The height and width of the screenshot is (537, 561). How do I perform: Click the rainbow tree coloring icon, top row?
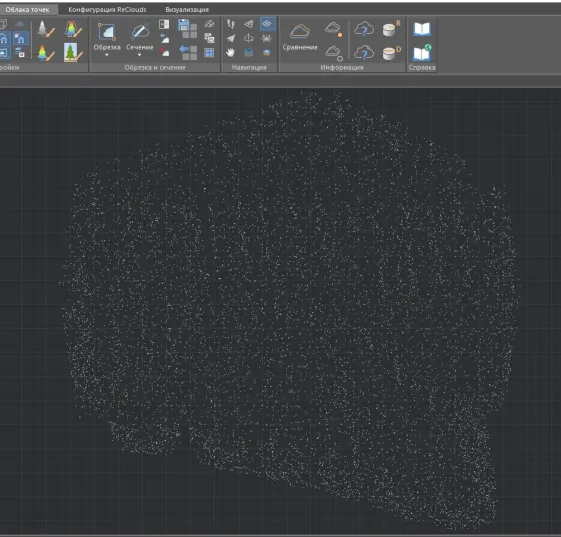73,28
